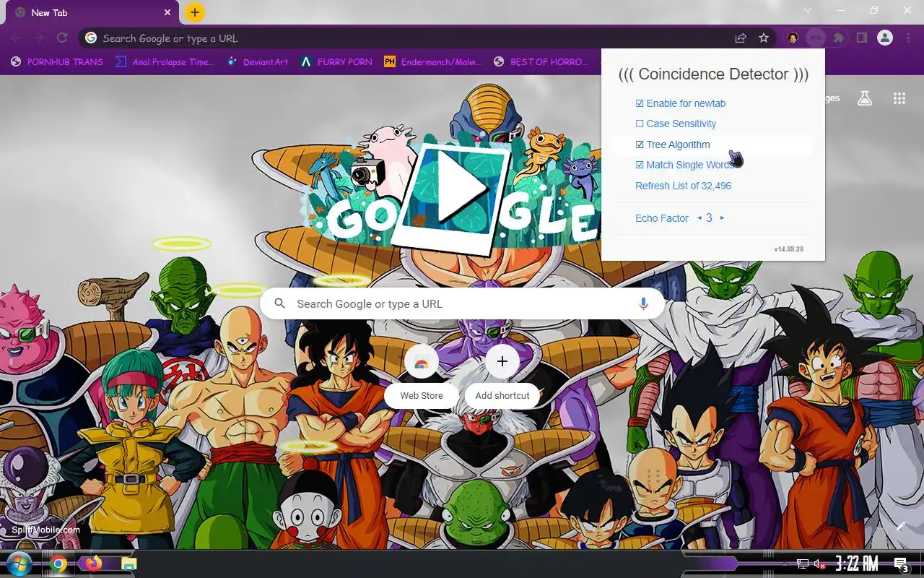Open the network tray icon
Screen dimensions: 924x578
[803, 564]
